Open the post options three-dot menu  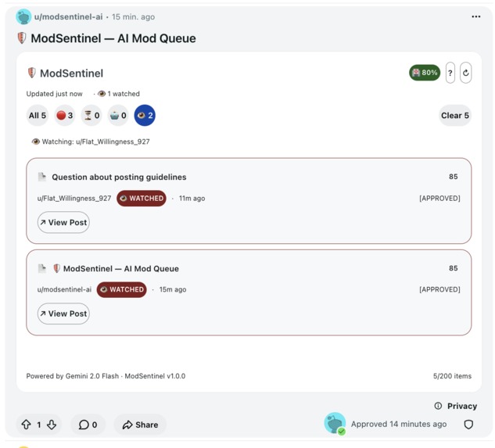[x=475, y=16]
